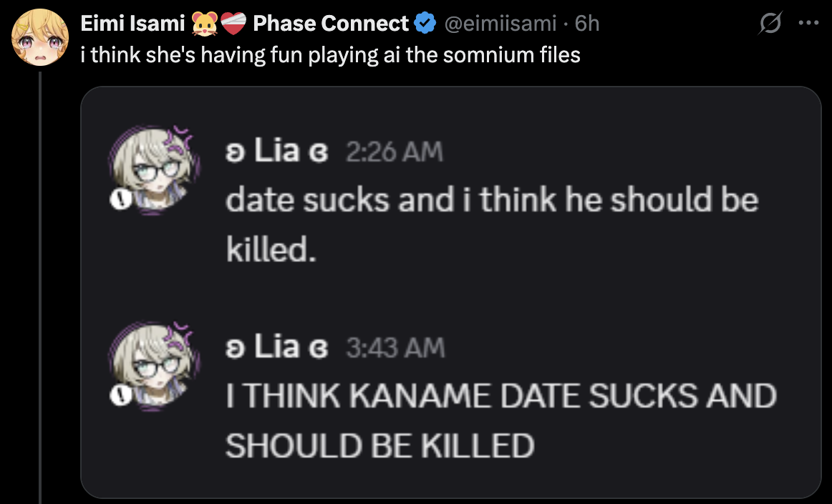Click the @eimiisami handle
This screenshot has width=832, height=504.
[x=500, y=24]
